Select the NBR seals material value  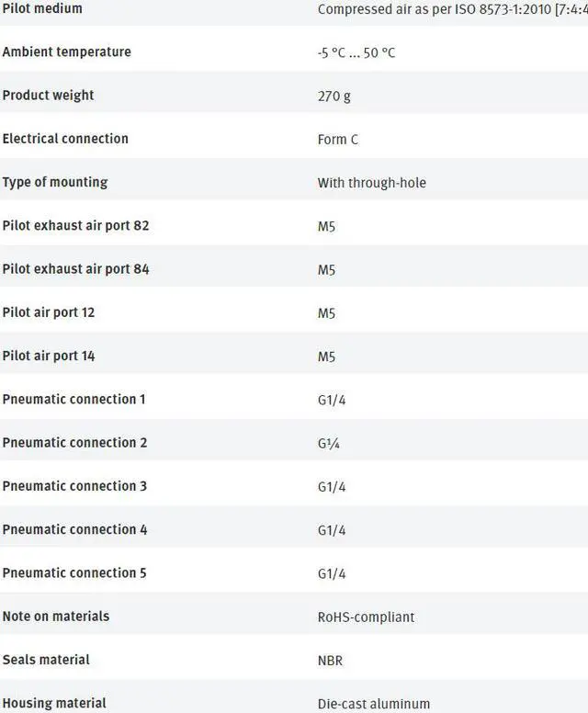(x=331, y=660)
